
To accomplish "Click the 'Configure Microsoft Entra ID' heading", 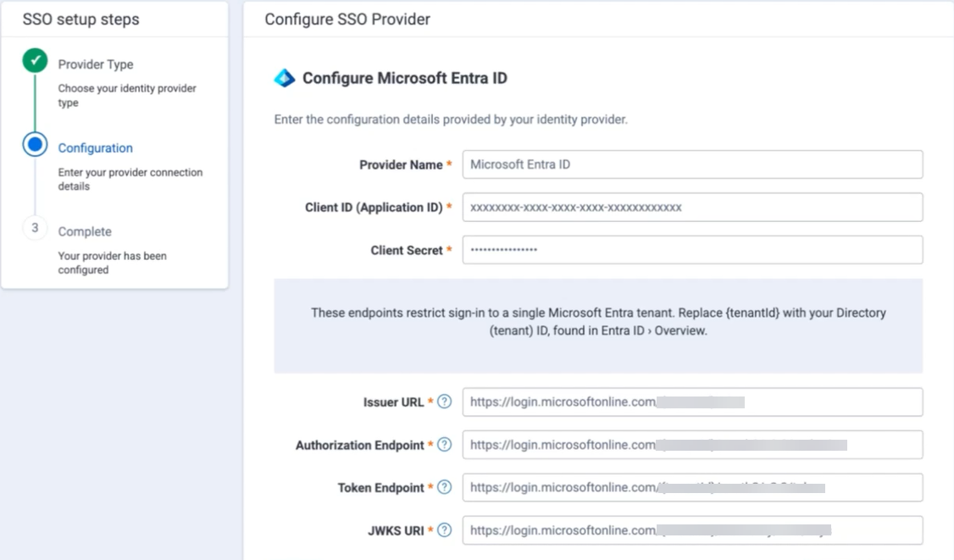I will pyautogui.click(x=405, y=78).
